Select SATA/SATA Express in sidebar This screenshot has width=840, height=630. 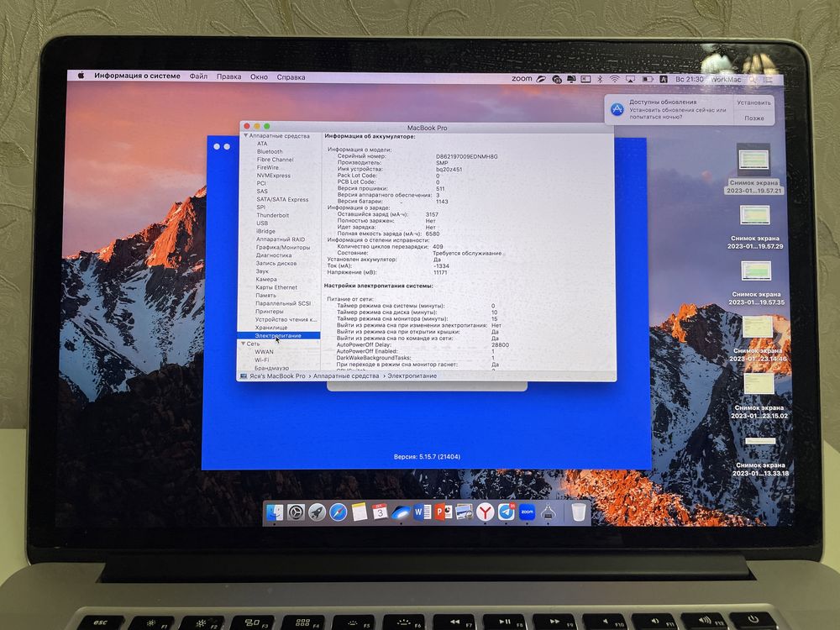click(x=282, y=199)
